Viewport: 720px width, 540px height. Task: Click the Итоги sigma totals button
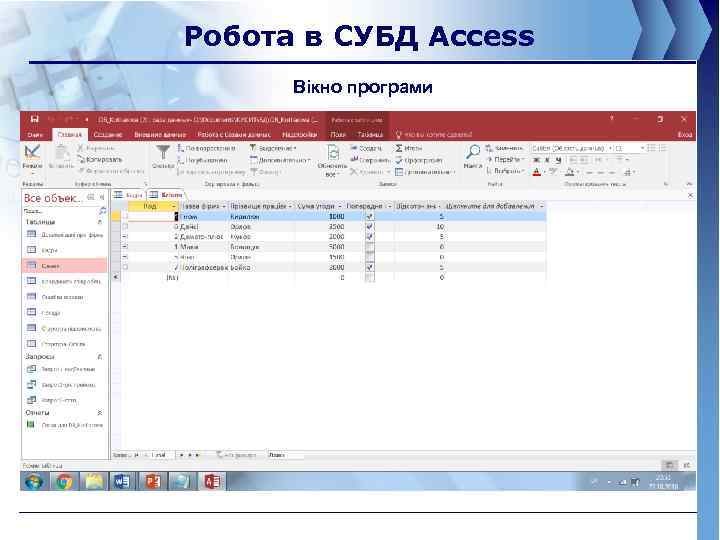408,148
